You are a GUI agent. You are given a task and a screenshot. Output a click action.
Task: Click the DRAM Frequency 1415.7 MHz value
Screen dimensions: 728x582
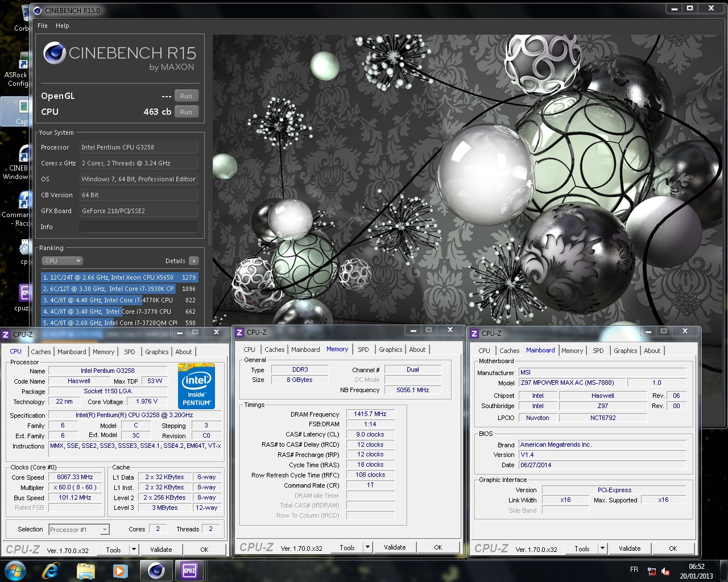coord(370,414)
